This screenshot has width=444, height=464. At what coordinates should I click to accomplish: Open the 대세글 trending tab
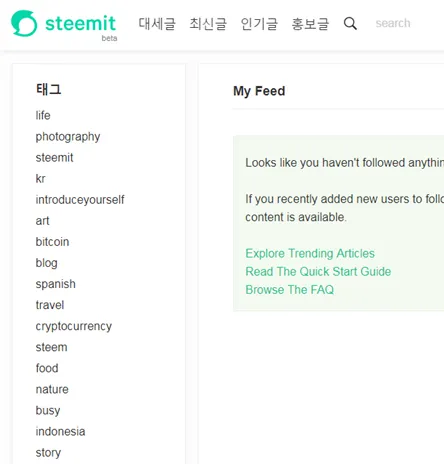[x=157, y=24]
